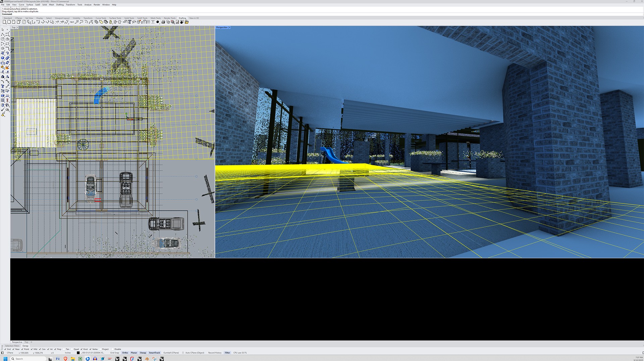644x361 pixels.
Task: Click the black layer color swatch
Action: click(x=78, y=353)
